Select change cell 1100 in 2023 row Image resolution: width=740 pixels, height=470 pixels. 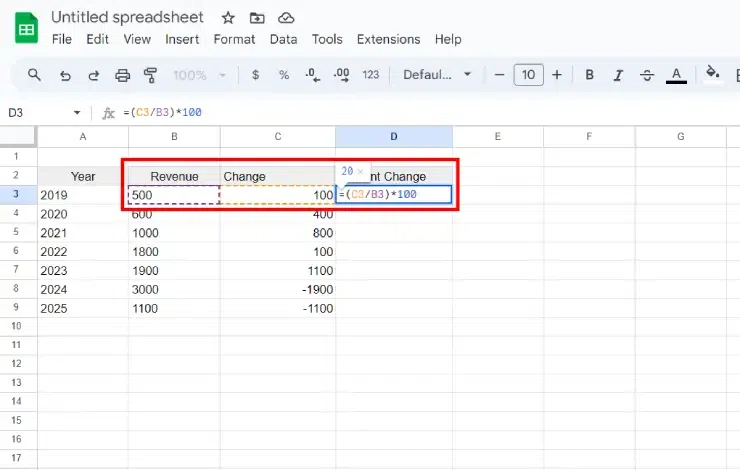coord(278,270)
